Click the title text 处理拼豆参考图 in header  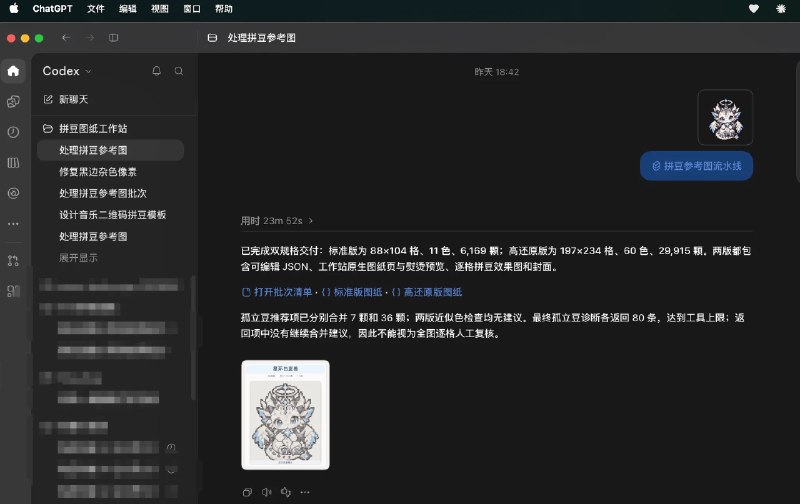[262, 38]
